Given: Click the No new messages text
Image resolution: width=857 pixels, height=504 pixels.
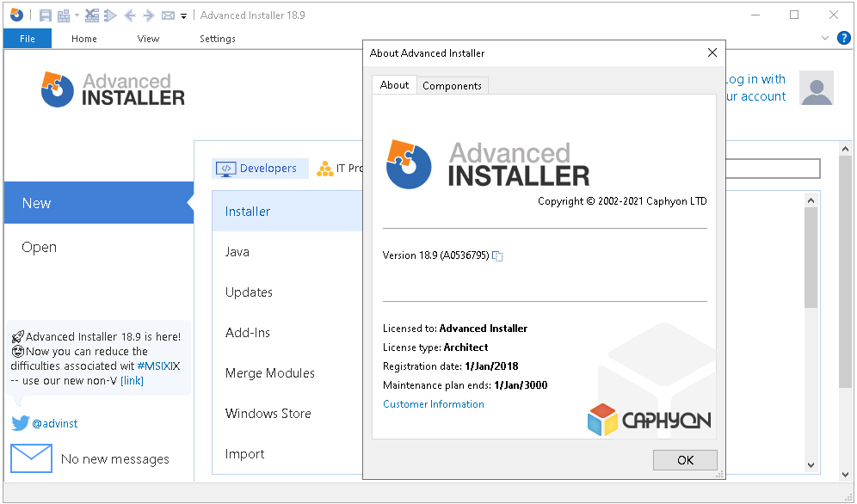Looking at the screenshot, I should [114, 458].
